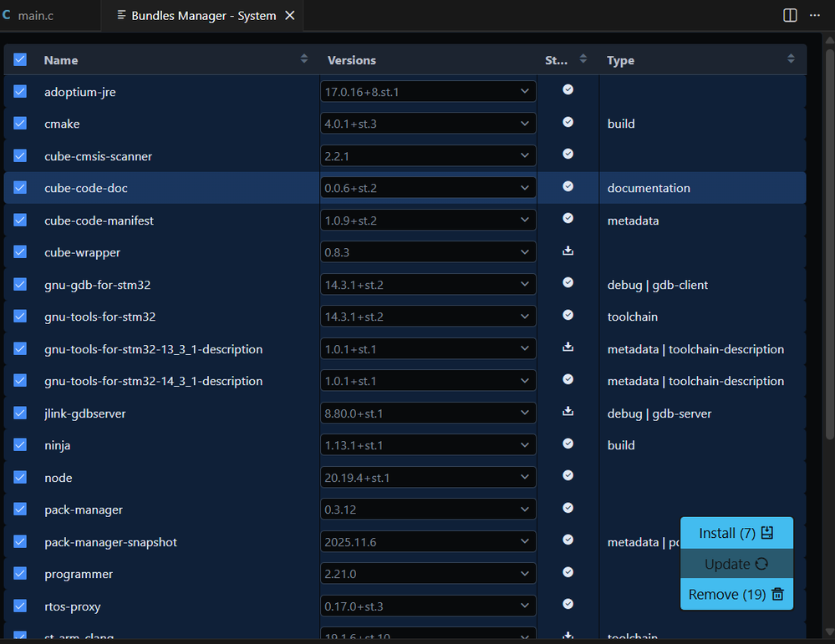Open gnu-gdb-for-stm32 version dropdown
The image size is (835, 644).
428,285
